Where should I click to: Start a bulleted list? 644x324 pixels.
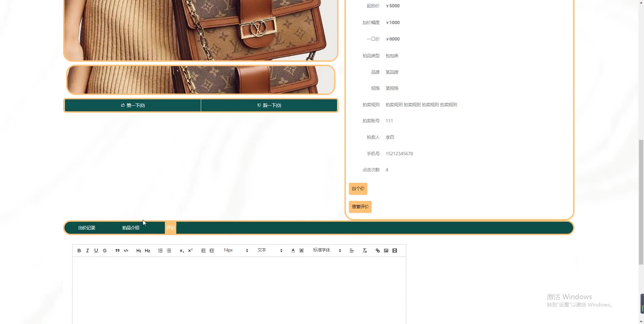pos(169,251)
